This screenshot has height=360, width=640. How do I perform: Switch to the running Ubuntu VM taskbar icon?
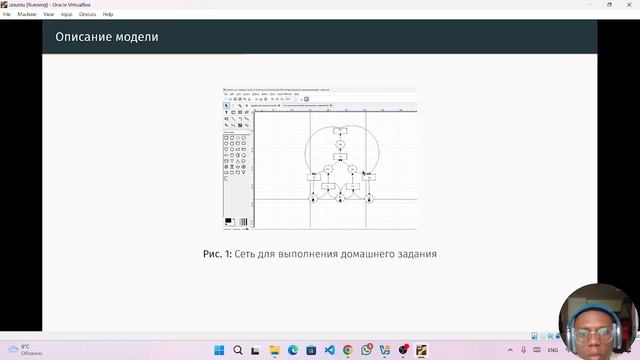click(421, 350)
